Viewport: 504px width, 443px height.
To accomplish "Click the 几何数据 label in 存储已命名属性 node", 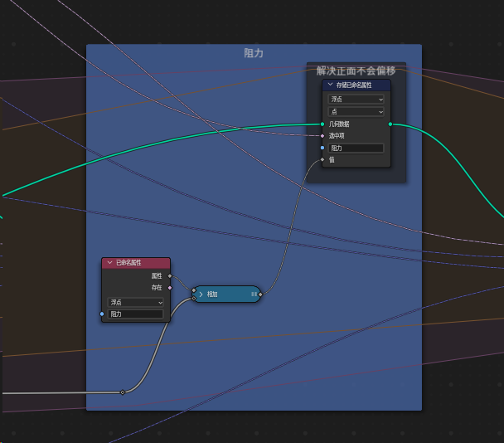I will [339, 124].
